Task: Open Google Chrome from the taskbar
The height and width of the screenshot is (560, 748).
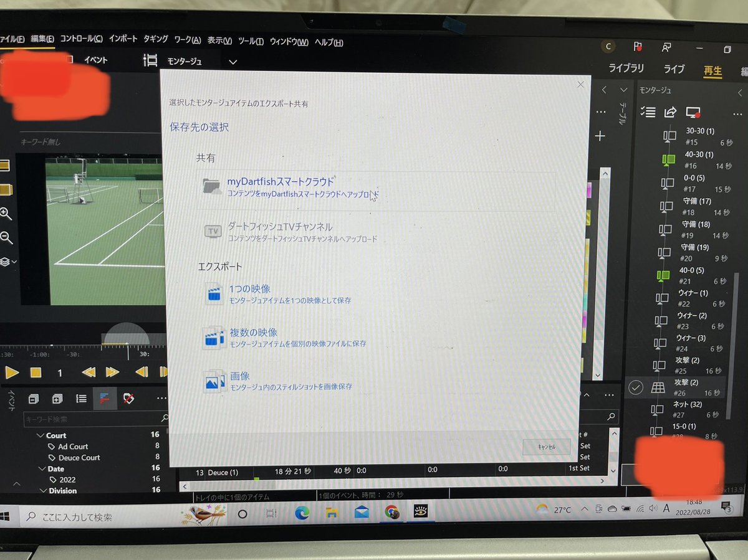Action: pyautogui.click(x=392, y=512)
